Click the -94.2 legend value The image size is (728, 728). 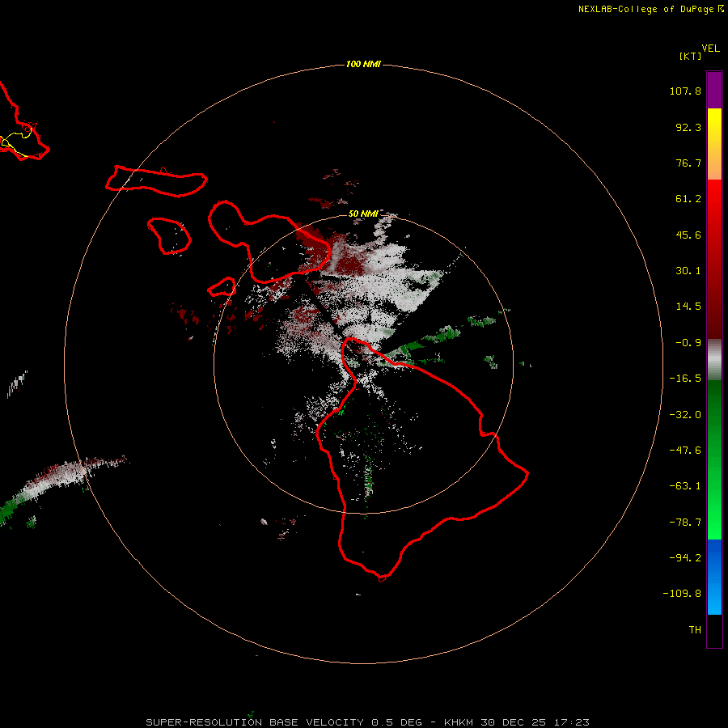[x=685, y=557]
